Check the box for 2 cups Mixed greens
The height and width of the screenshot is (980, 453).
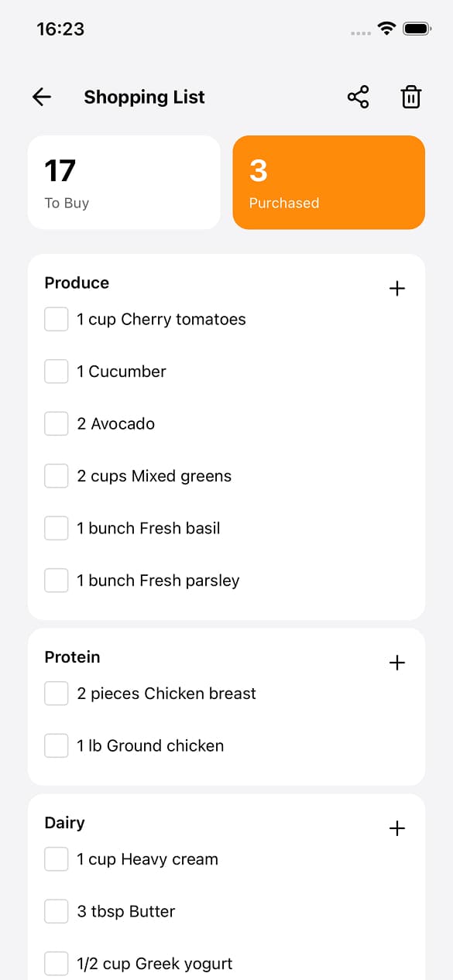(x=56, y=475)
